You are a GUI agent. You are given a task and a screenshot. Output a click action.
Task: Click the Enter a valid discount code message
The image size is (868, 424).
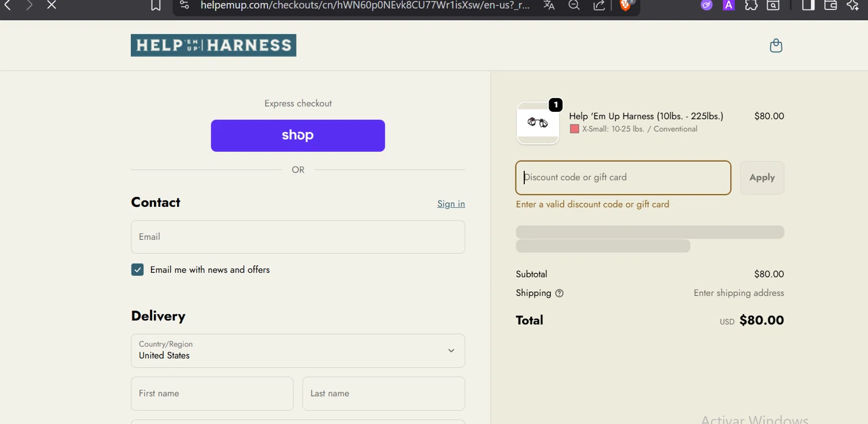click(x=593, y=204)
